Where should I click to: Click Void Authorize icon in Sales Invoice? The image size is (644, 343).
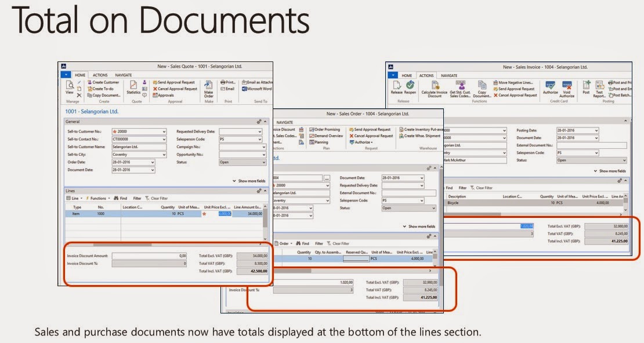(567, 89)
